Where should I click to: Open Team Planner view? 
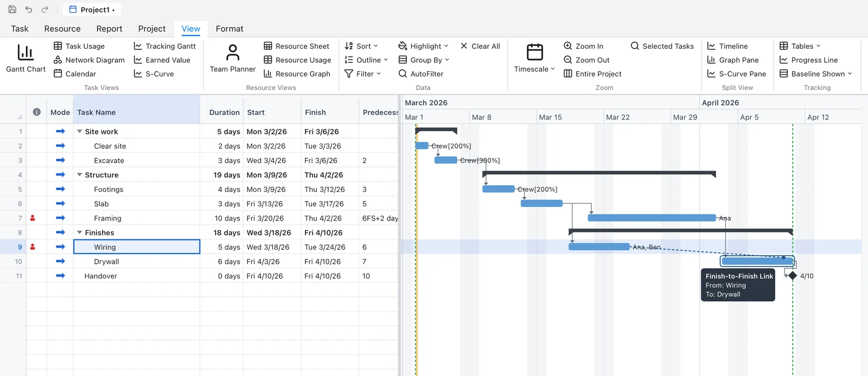point(233,59)
